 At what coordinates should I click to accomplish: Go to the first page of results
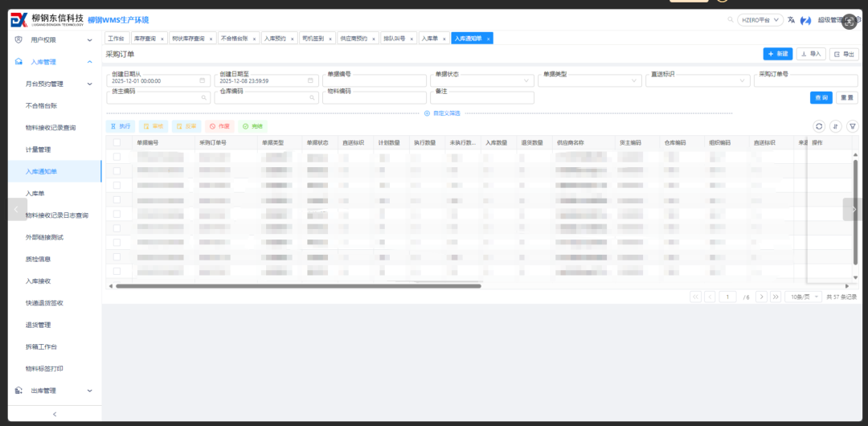[x=696, y=297]
